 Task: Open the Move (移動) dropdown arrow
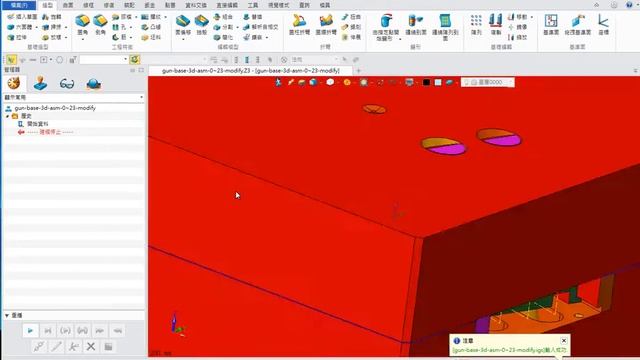point(531,17)
